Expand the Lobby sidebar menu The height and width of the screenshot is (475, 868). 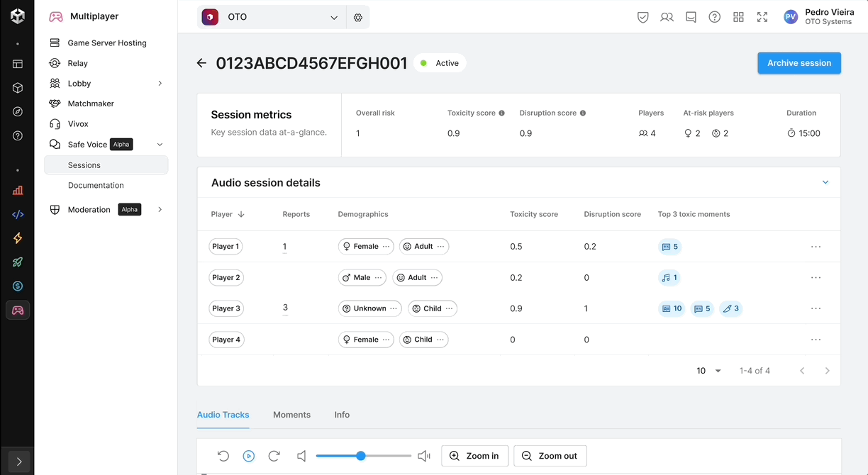tap(160, 84)
